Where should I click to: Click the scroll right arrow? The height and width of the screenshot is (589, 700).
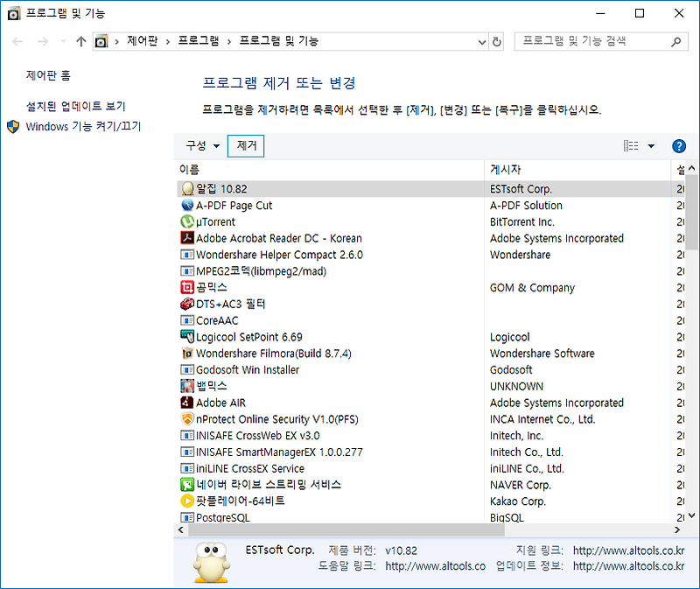(x=677, y=530)
